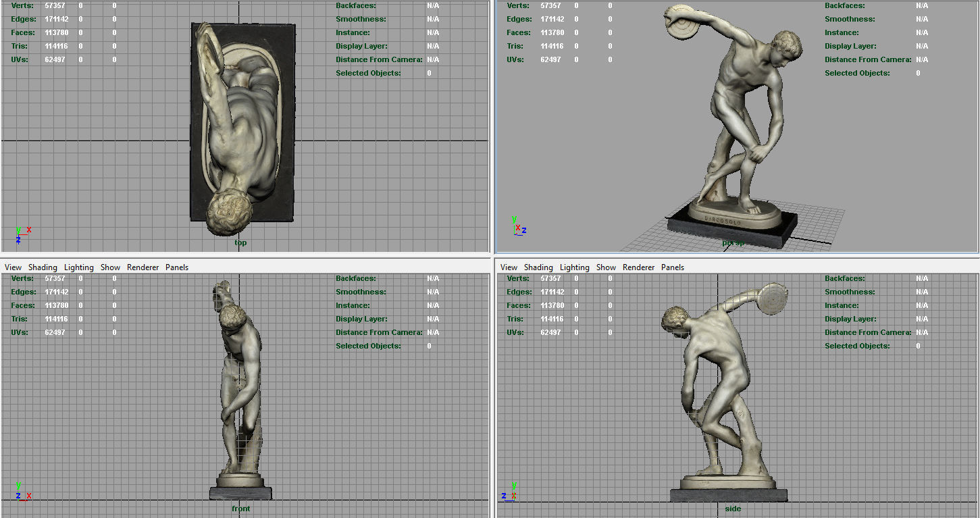Click the 'side' viewport name label
Screen dimensions: 980x518
point(733,509)
